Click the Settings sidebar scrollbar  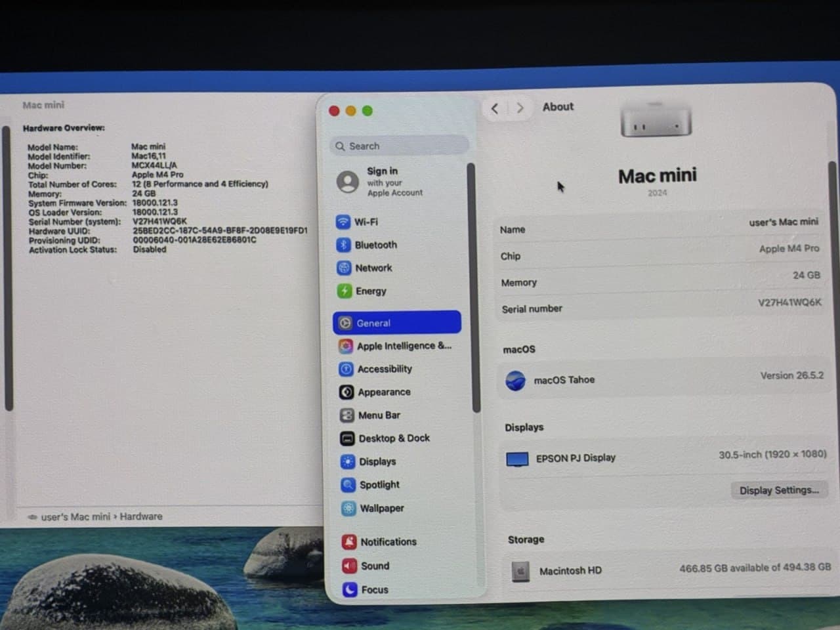click(474, 289)
